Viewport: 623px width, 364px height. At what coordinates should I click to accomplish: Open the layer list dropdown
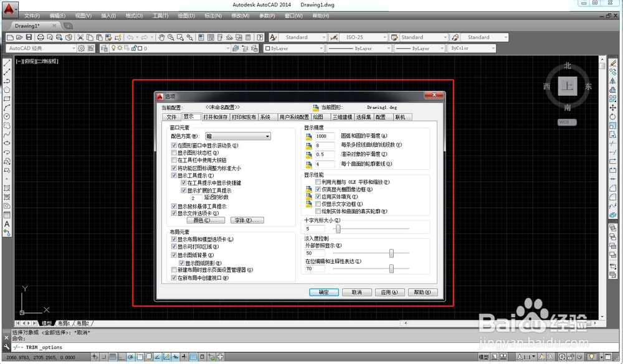(x=169, y=48)
